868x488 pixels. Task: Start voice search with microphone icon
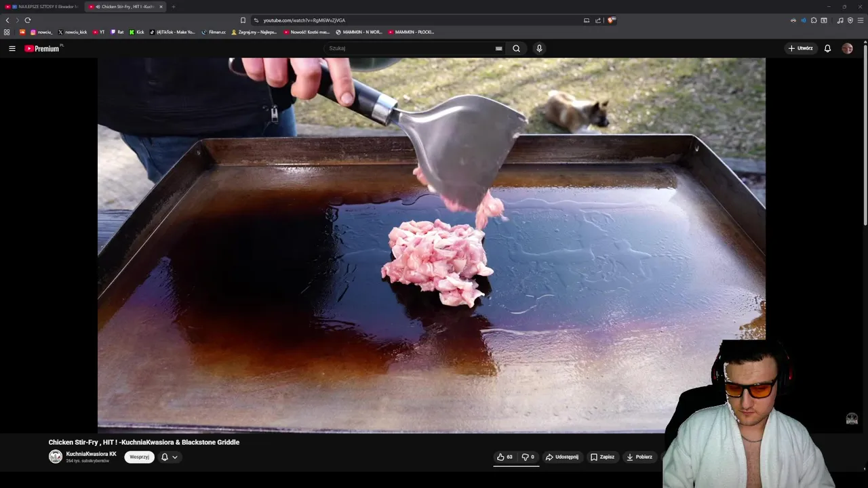[x=539, y=49]
